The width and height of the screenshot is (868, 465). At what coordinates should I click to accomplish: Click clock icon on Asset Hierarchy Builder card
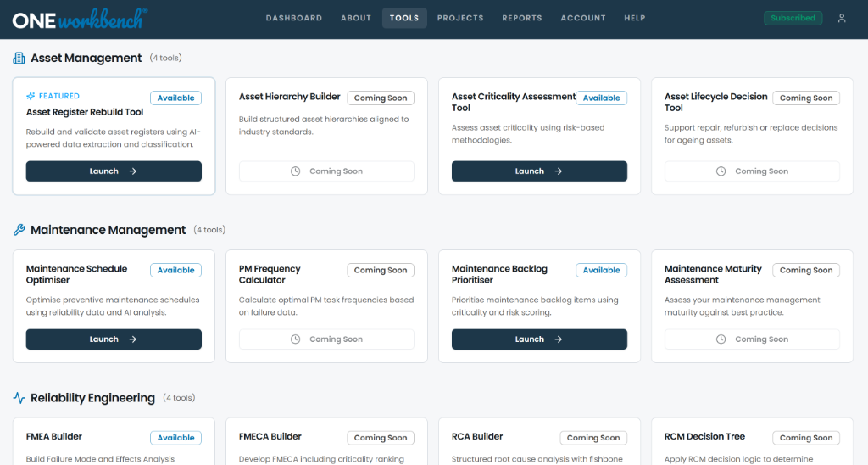[x=296, y=171]
